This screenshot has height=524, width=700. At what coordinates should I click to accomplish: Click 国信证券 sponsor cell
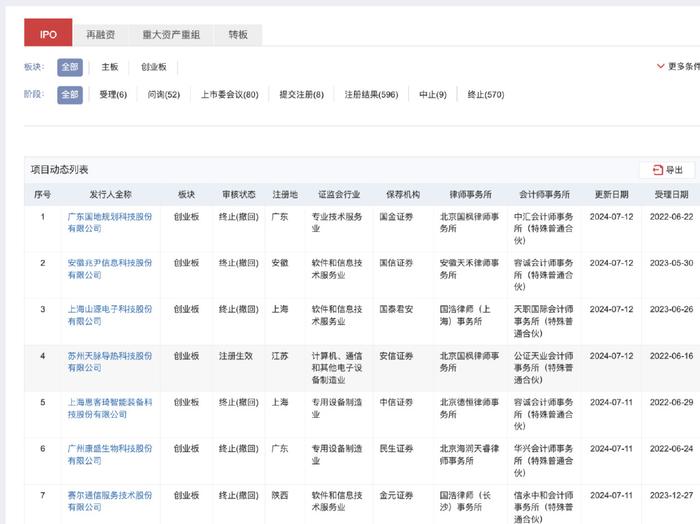click(396, 263)
